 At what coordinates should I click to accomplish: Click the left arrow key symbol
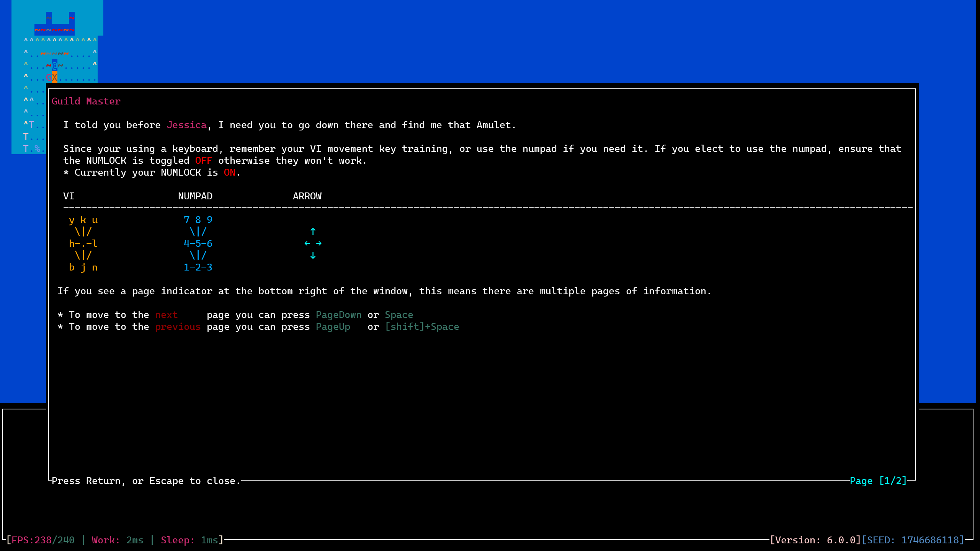pyautogui.click(x=307, y=243)
